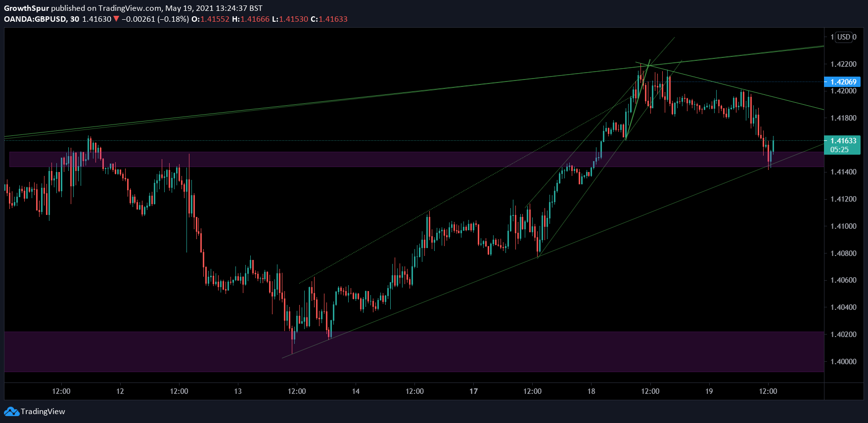Viewport: 868px width, 423px height.
Task: Click the 1.42200 price axis label
Action: click(x=843, y=64)
